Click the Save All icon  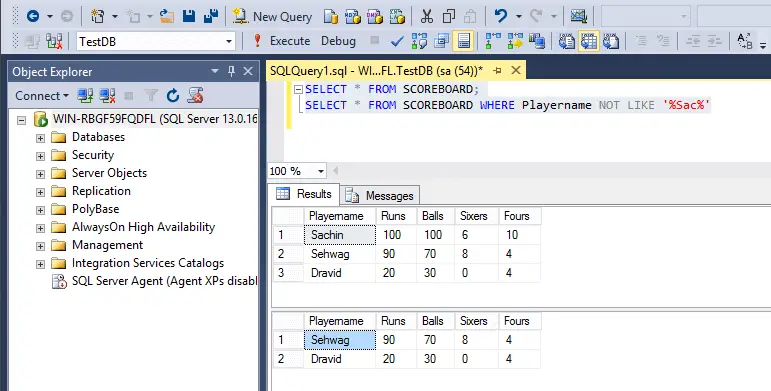coord(211,16)
